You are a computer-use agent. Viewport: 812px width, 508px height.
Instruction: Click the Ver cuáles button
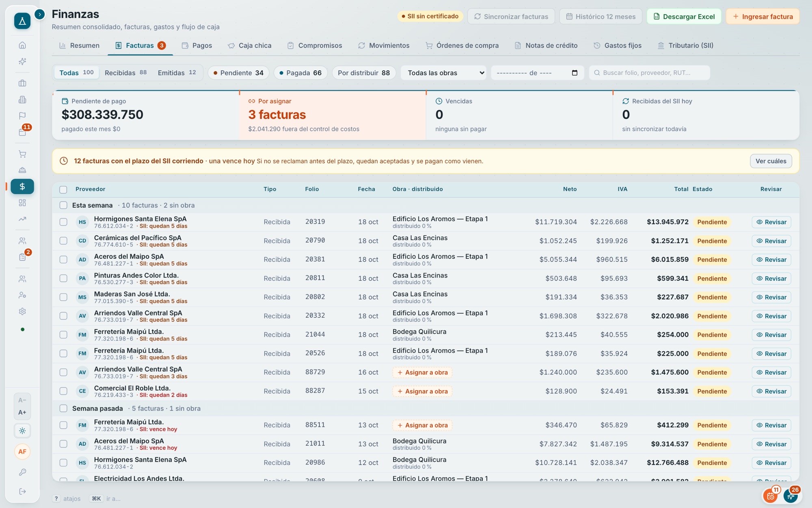[771, 161]
